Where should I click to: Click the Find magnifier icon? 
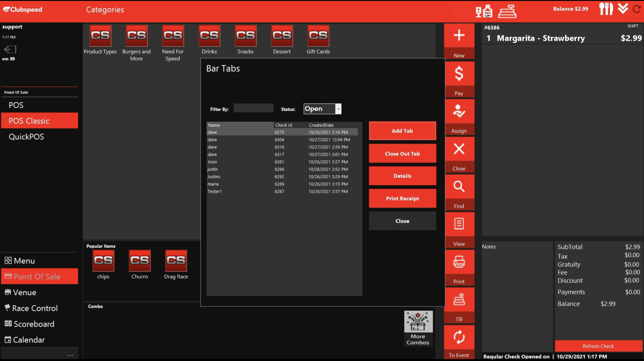click(459, 187)
